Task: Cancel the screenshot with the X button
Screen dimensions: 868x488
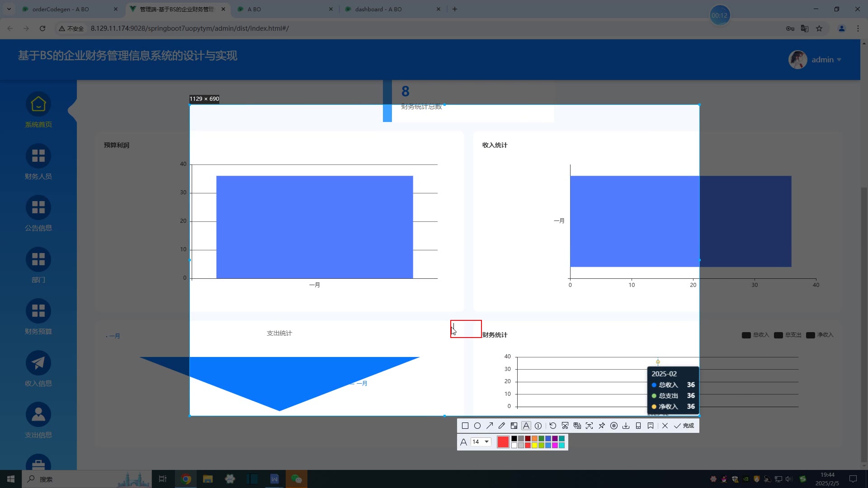Action: (665, 426)
